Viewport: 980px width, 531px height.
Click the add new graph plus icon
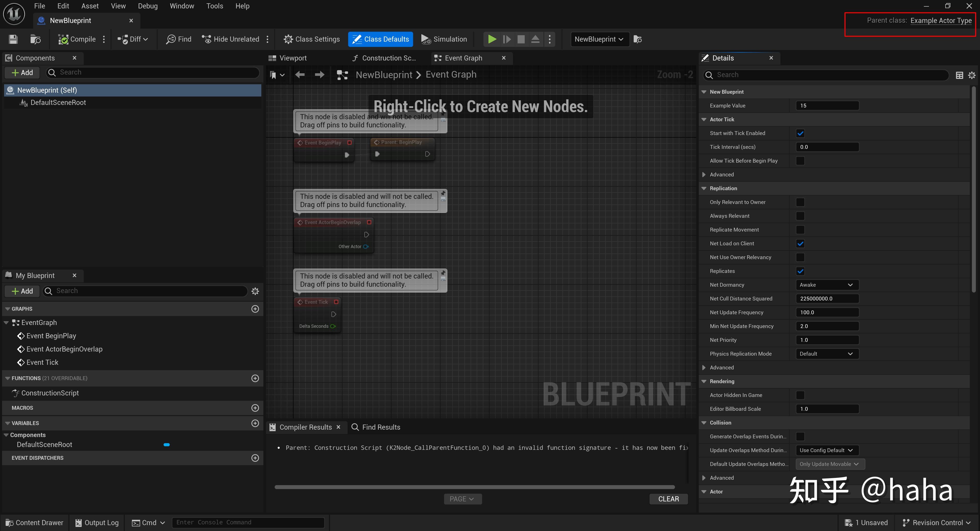pos(255,309)
